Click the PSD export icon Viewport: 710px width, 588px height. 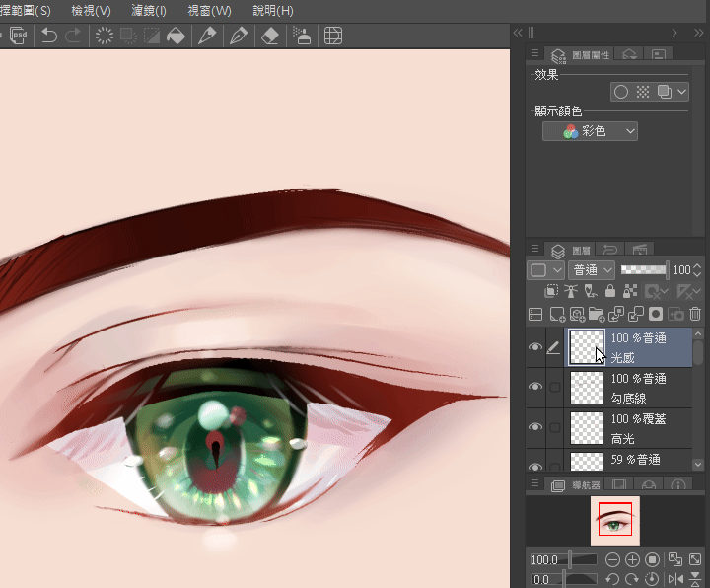[17, 37]
